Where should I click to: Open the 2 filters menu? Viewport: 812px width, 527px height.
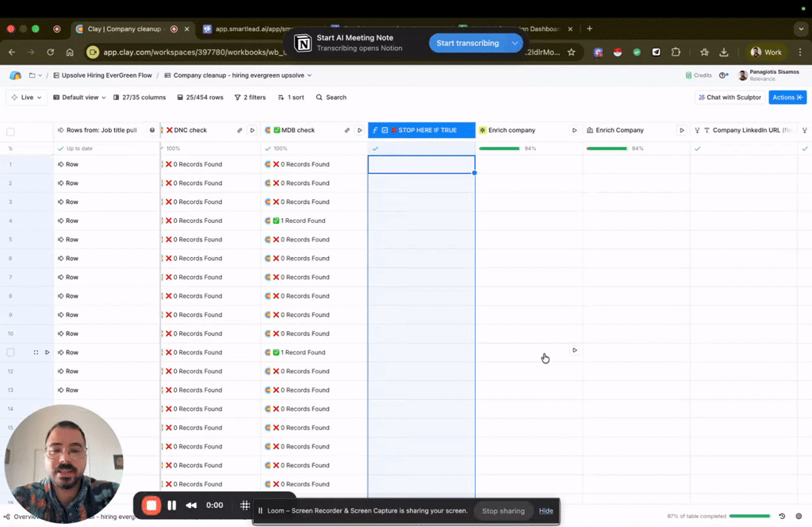[x=250, y=98]
